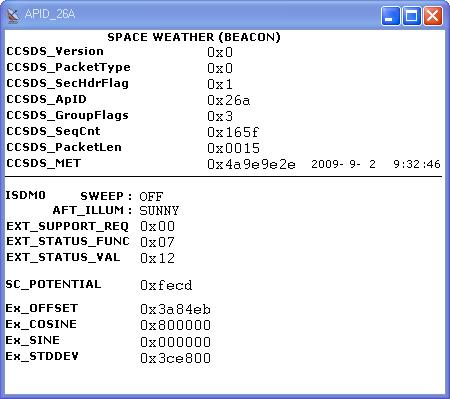Click the CCSDS_Version value 0x0
The height and width of the screenshot is (399, 450).
[220, 52]
